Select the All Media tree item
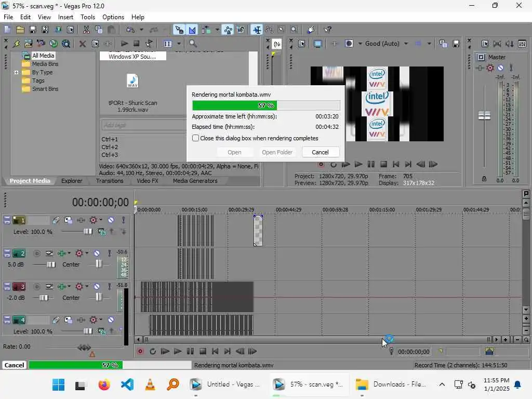 point(43,55)
